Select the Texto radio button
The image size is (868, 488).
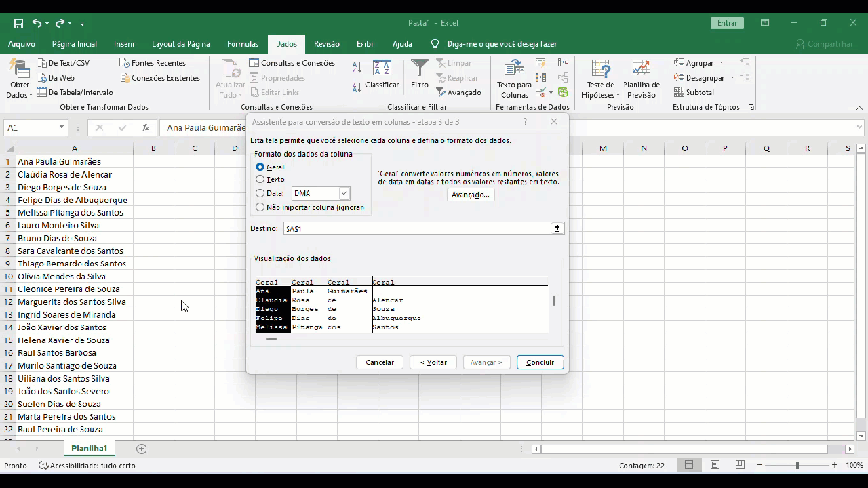(x=260, y=180)
